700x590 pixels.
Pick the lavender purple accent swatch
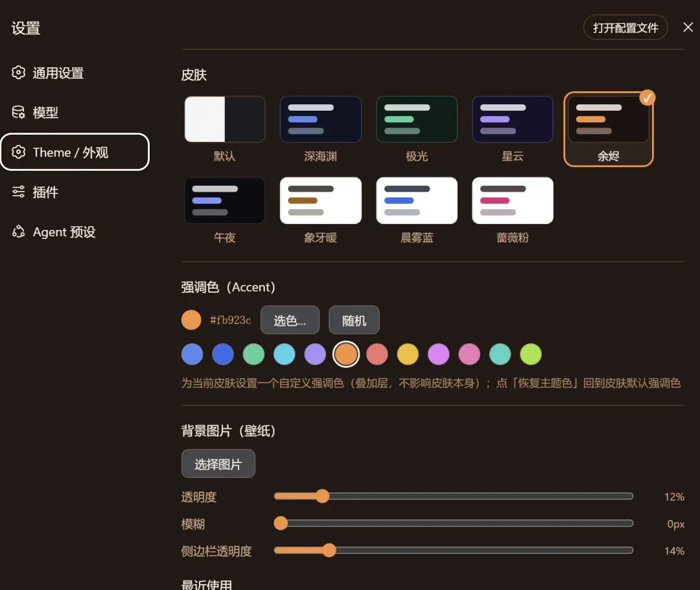(315, 354)
